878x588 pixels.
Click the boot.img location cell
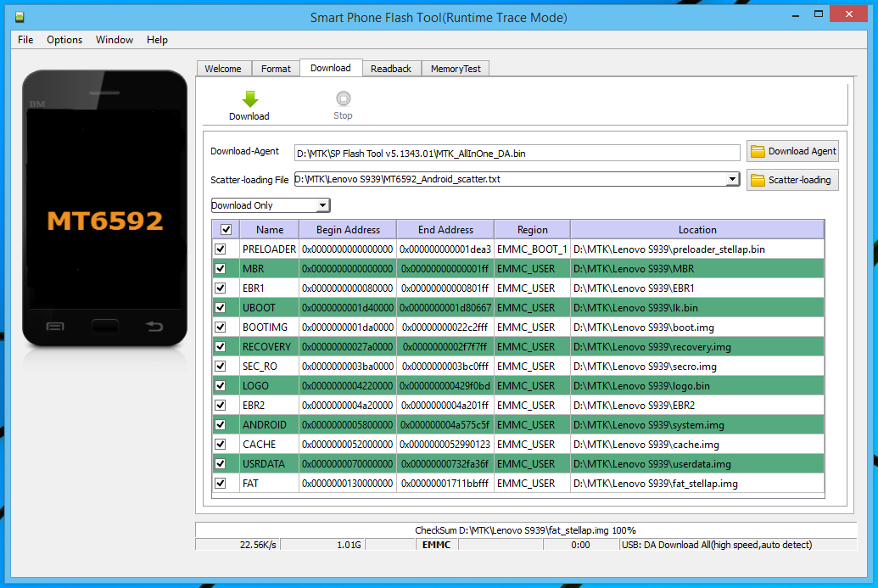tap(697, 327)
